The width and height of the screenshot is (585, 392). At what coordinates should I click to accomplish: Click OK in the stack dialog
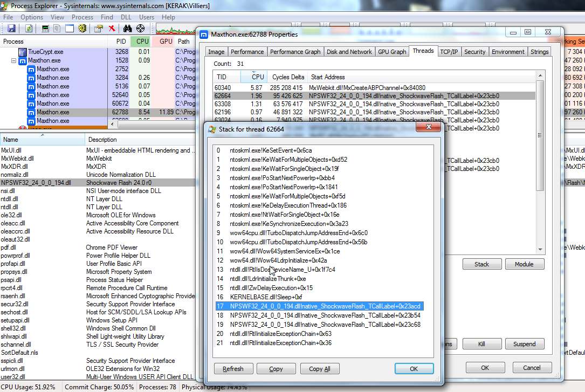414,368
